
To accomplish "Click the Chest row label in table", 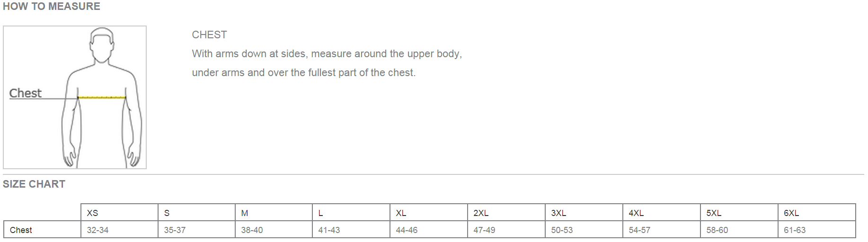I will (21, 230).
